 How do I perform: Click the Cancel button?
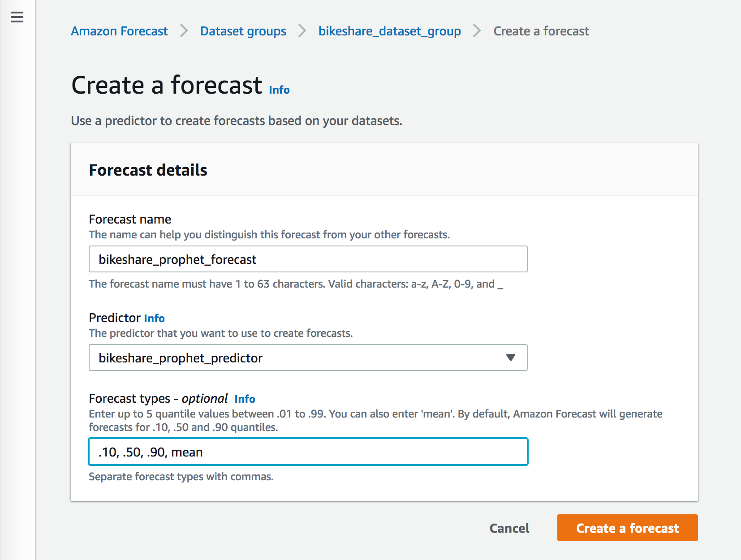(509, 528)
